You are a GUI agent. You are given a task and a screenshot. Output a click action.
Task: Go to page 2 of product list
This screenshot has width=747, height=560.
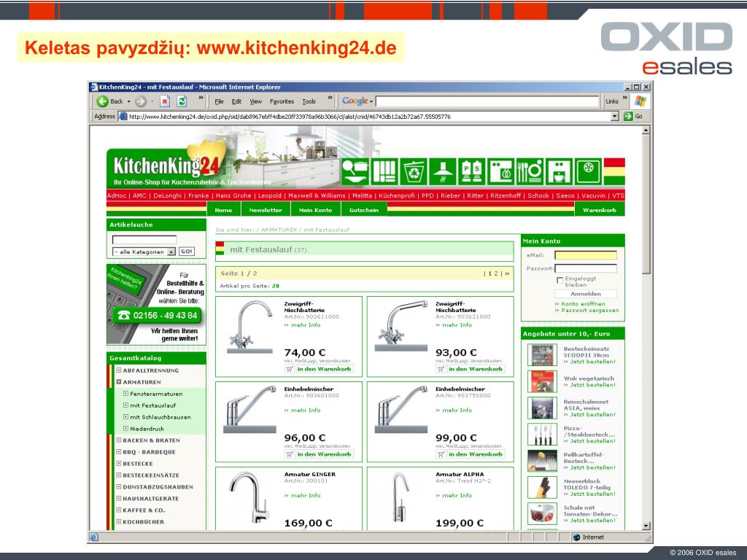coord(496,274)
